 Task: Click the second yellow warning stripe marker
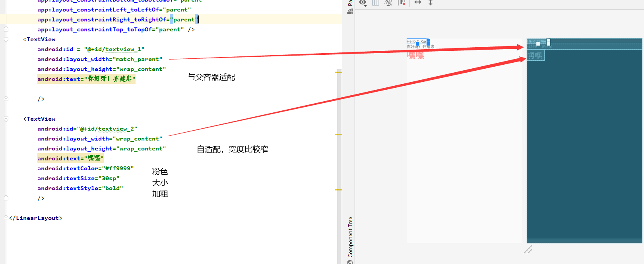339,135
